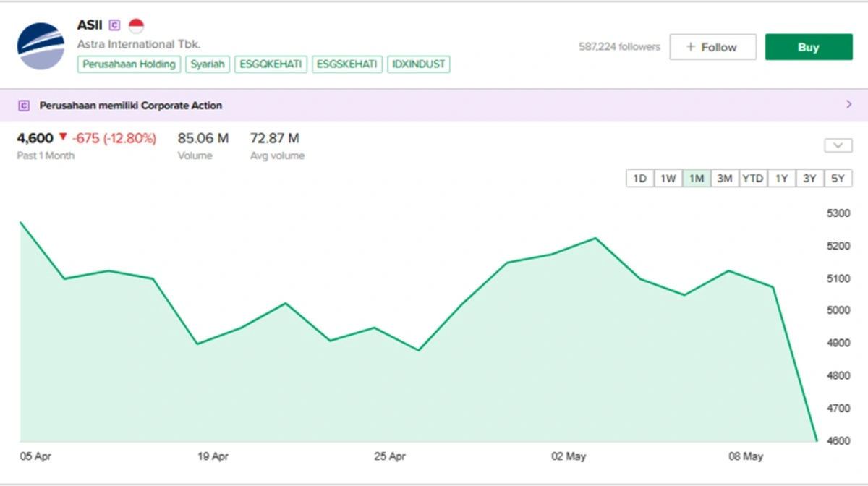The width and height of the screenshot is (868, 486).
Task: Click the Volume label under 85.06 M
Action: click(x=195, y=155)
